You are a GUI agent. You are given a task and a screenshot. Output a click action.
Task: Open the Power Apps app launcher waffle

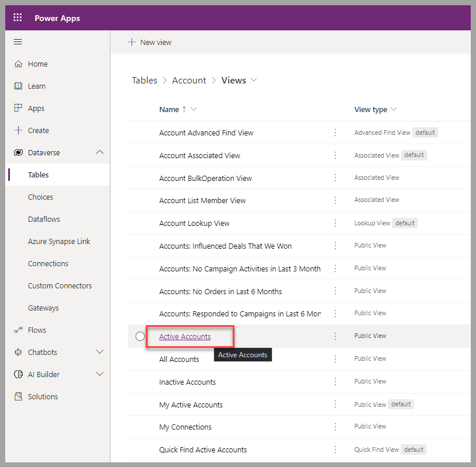coord(17,17)
